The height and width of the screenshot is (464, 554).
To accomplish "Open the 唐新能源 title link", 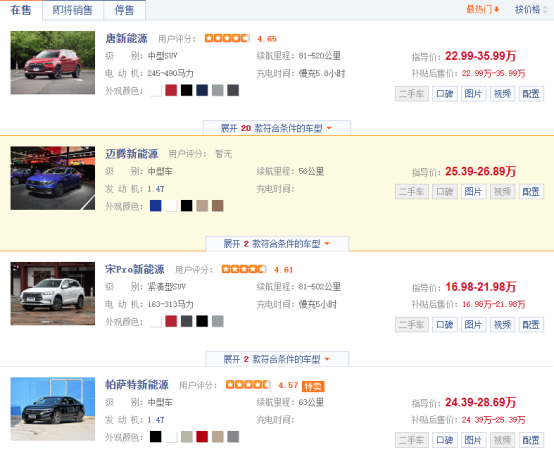I will pyautogui.click(x=126, y=39).
